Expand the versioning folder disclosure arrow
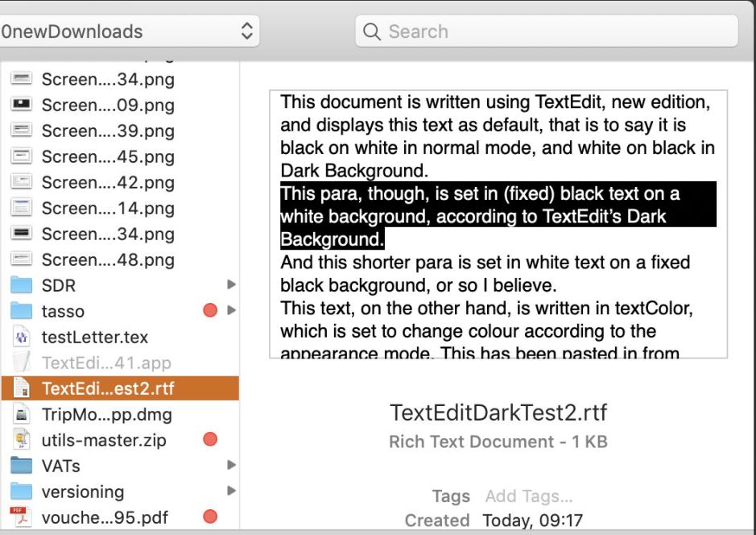The height and width of the screenshot is (535, 756). [x=231, y=491]
